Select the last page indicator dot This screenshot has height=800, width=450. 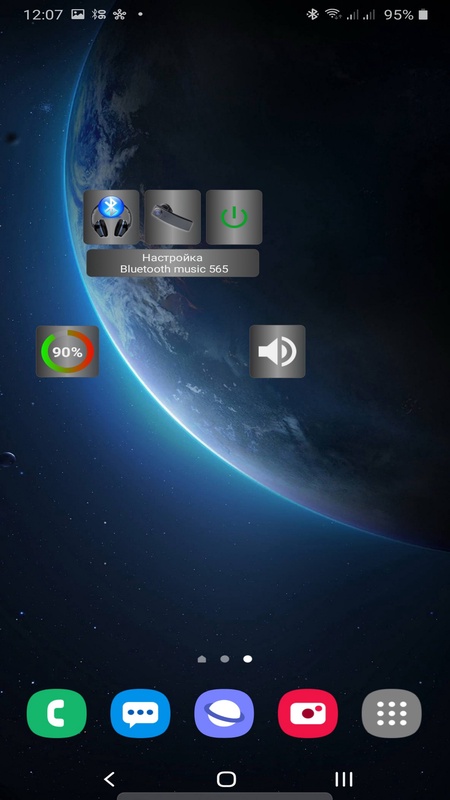tap(247, 659)
